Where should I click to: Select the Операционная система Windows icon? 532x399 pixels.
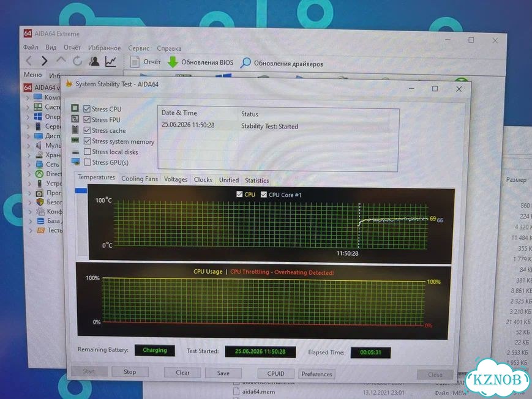coord(38,117)
